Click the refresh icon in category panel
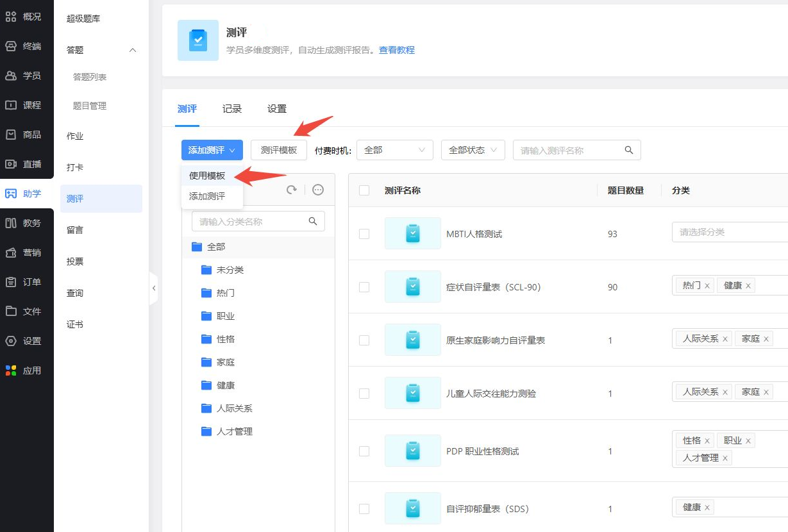Viewport: 788px width, 532px height. tap(292, 190)
